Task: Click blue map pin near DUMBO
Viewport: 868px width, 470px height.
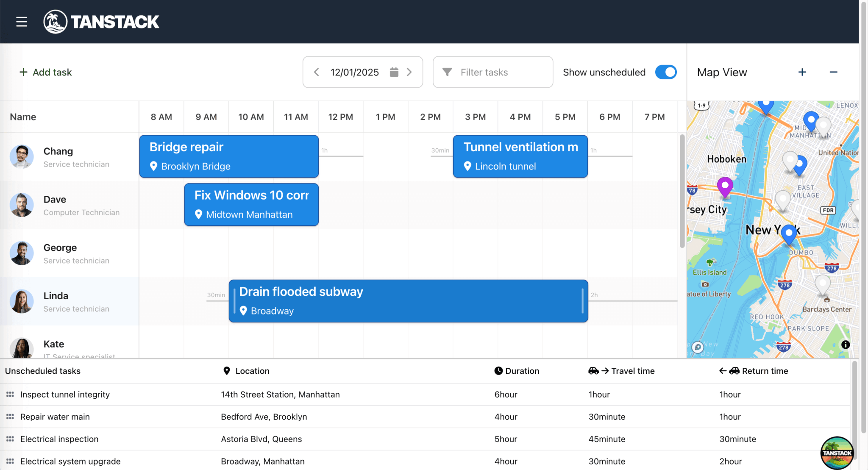Action: pyautogui.click(x=789, y=234)
